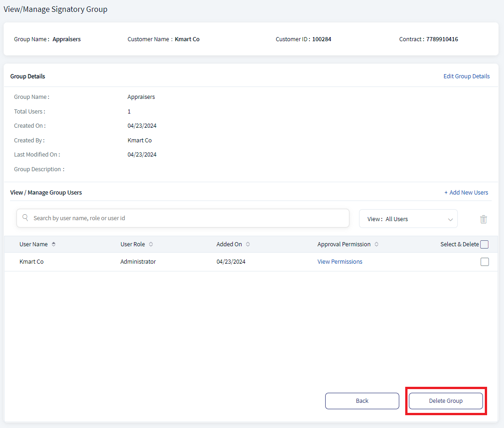Click the search magnifier icon
The image size is (504, 428).
point(25,217)
